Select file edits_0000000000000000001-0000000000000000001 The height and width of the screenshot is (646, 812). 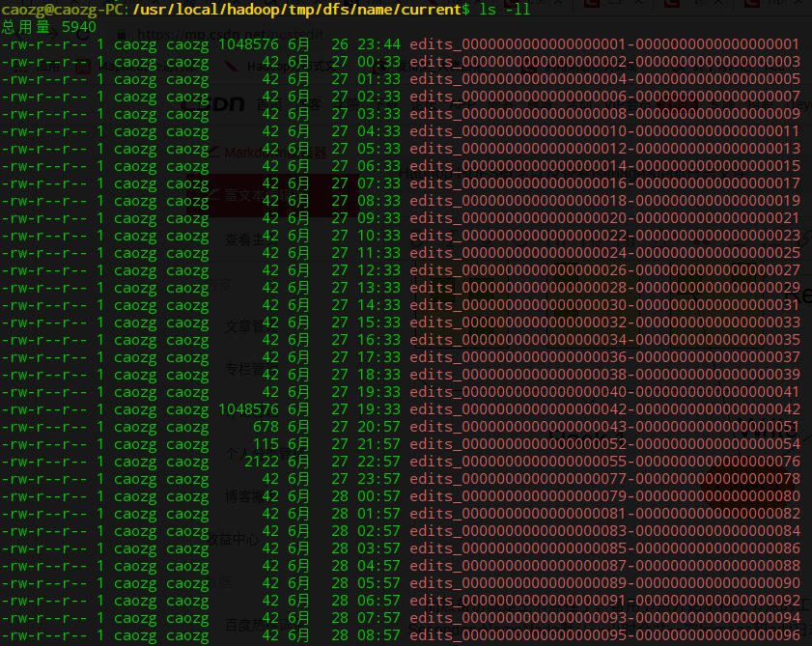(604, 44)
